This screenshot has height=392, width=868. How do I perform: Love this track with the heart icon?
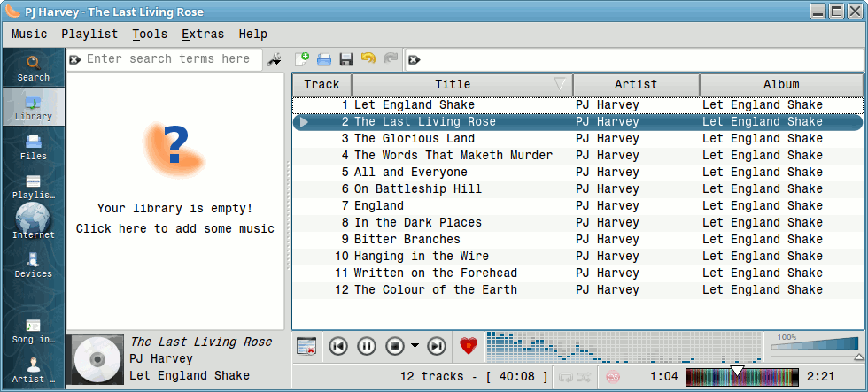tap(469, 346)
